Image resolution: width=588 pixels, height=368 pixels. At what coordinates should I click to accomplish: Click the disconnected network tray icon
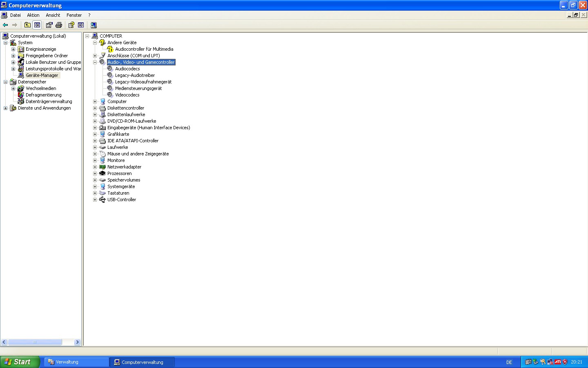click(550, 362)
